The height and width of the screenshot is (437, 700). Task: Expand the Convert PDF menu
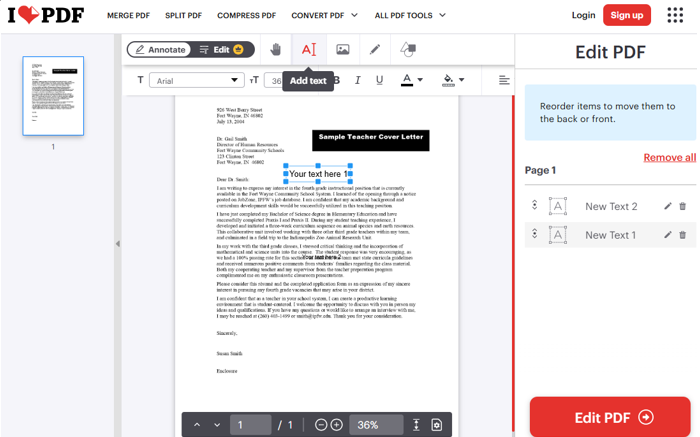click(325, 16)
